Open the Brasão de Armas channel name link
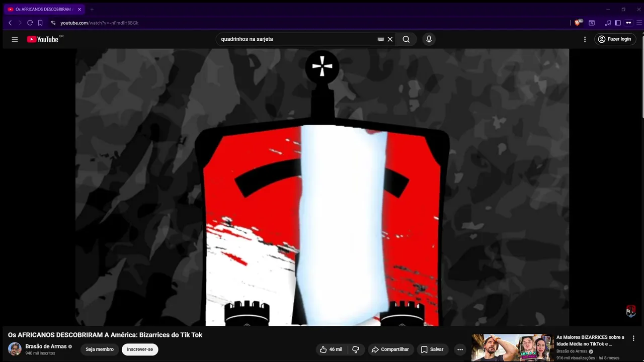The width and height of the screenshot is (644, 362). click(46, 346)
